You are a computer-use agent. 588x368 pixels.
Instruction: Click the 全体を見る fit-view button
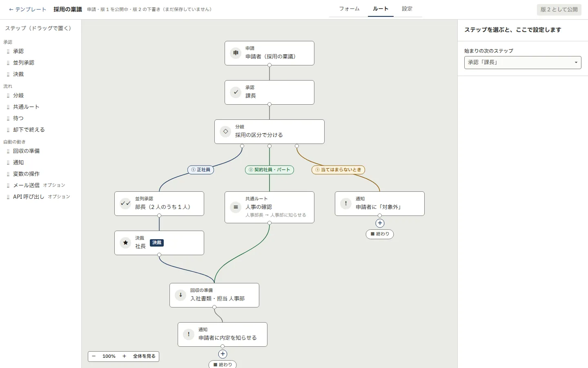(144, 356)
